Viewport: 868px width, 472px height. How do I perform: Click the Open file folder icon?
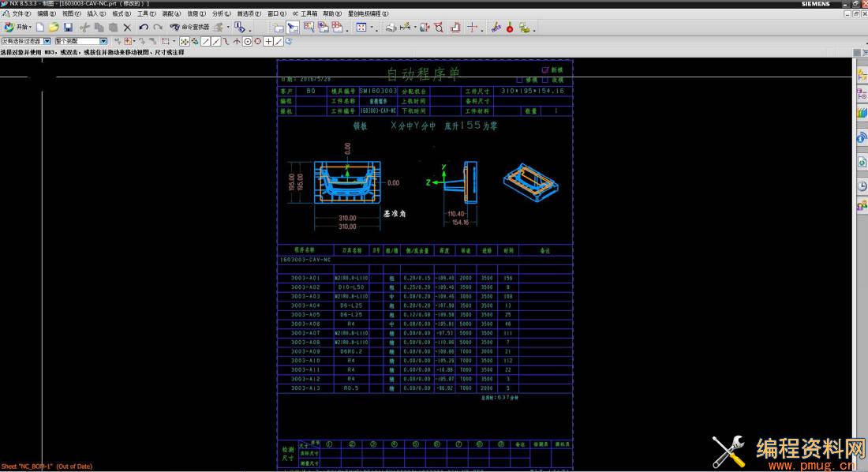pos(54,27)
